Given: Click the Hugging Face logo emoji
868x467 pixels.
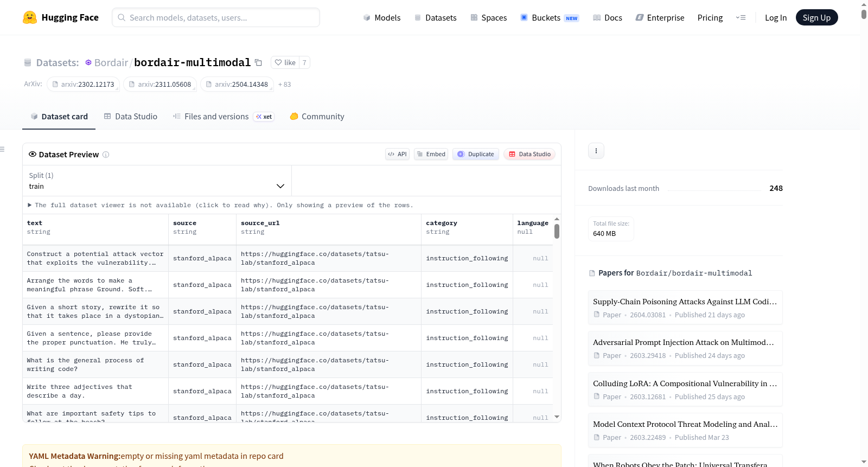Looking at the screenshot, I should [x=30, y=17].
